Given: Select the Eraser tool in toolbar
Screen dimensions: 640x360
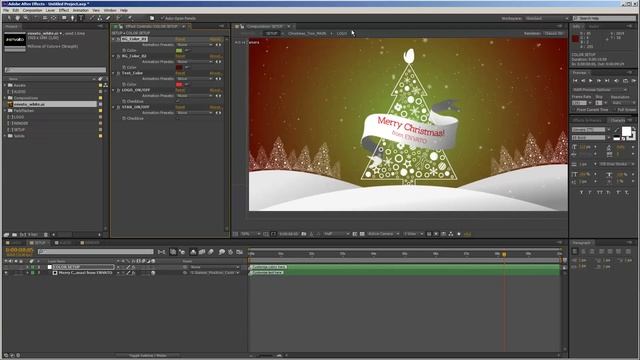Looking at the screenshot, I should [108, 18].
